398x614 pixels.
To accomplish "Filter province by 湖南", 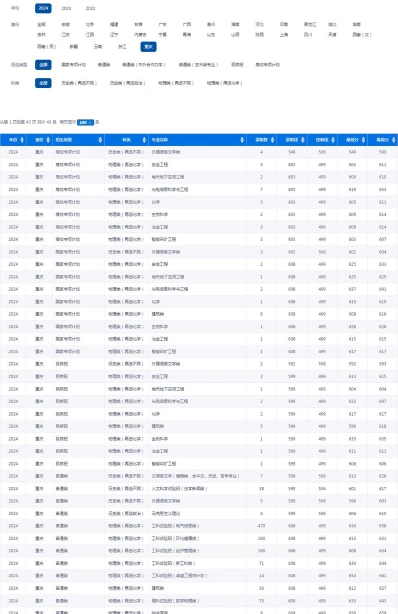I will pos(356,24).
